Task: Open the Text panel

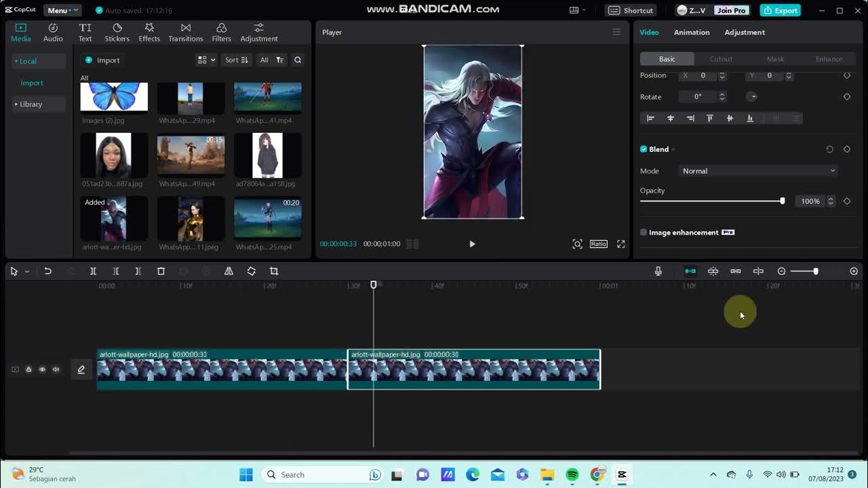Action: (85, 33)
